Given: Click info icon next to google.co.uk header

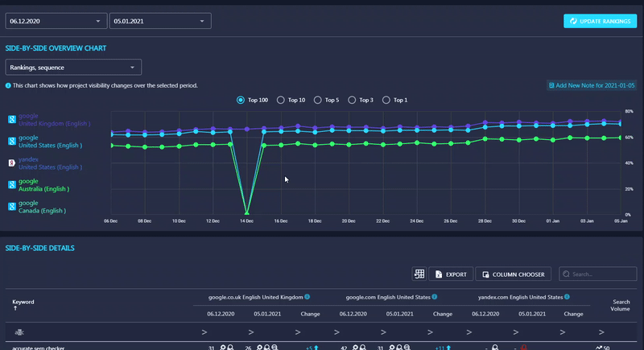Looking at the screenshot, I should pos(308,297).
